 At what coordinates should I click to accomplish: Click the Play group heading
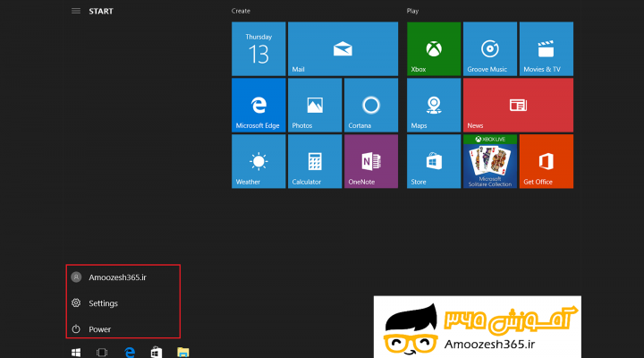point(412,11)
